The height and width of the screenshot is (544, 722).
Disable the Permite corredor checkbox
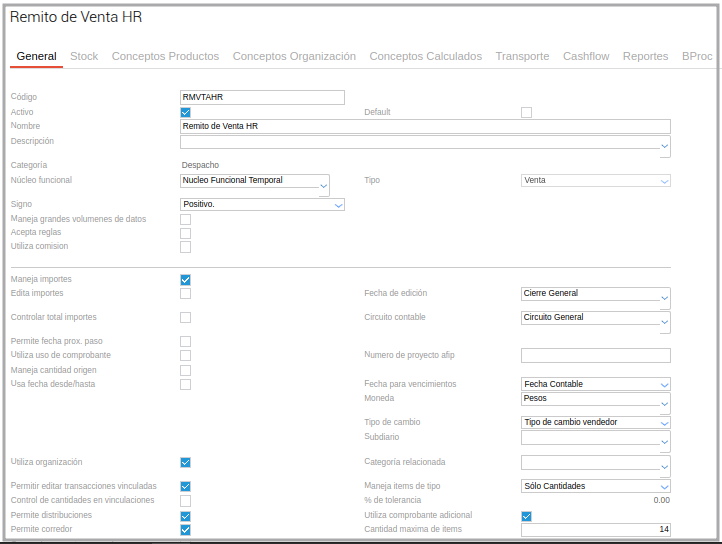[185, 530]
